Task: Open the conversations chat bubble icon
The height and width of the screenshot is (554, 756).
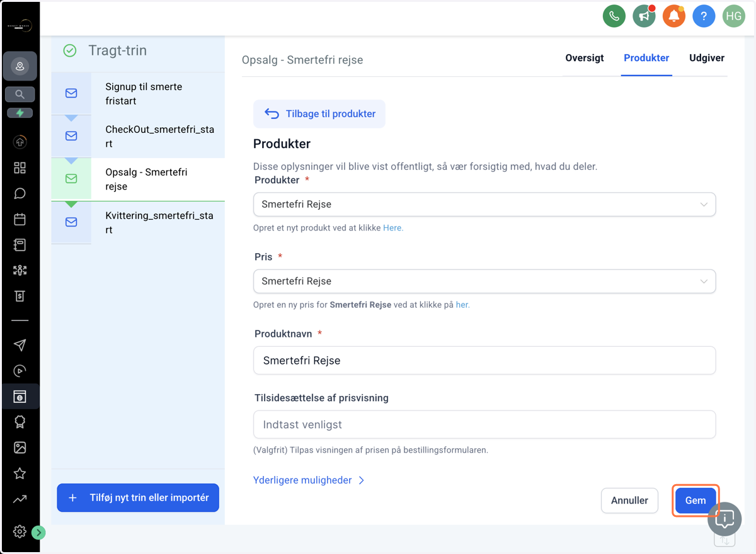Action: click(x=20, y=193)
